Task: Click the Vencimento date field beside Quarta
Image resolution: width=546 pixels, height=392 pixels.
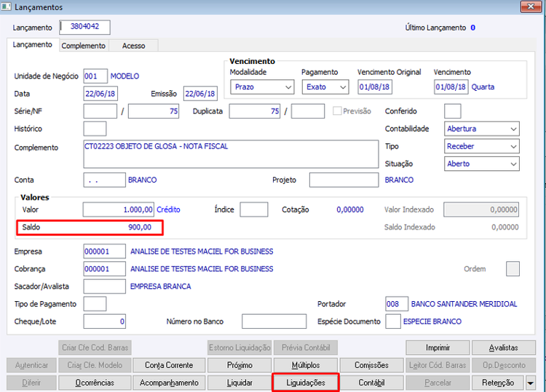Action: pyautogui.click(x=451, y=87)
